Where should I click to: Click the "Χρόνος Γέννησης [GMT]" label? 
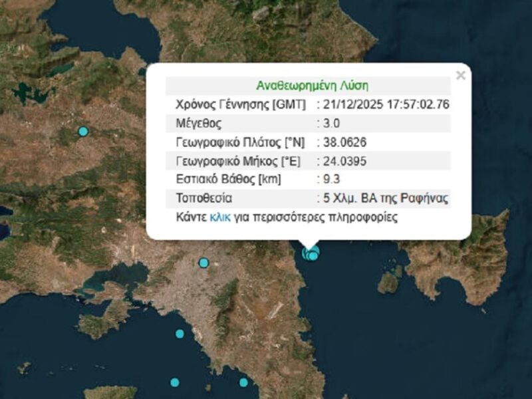[240, 104]
